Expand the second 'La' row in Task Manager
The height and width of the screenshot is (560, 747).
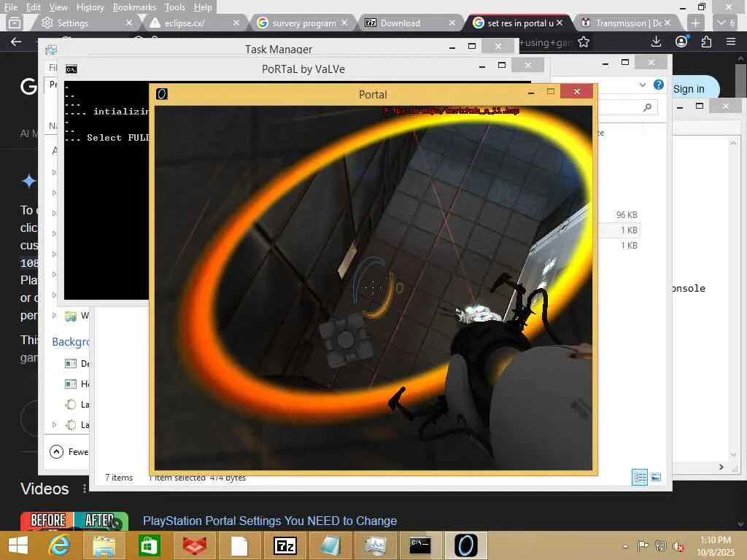tap(54, 424)
